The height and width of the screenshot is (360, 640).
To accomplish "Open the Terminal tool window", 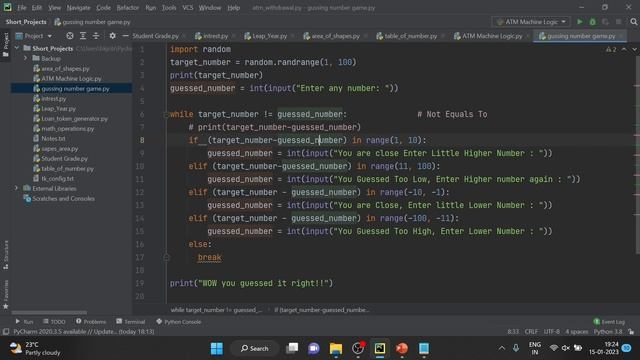I will [131, 322].
